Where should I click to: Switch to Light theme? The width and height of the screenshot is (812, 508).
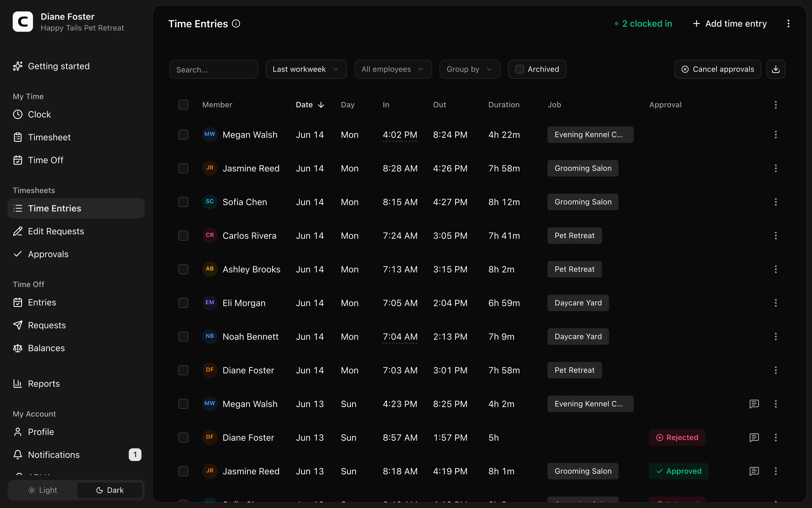point(43,490)
